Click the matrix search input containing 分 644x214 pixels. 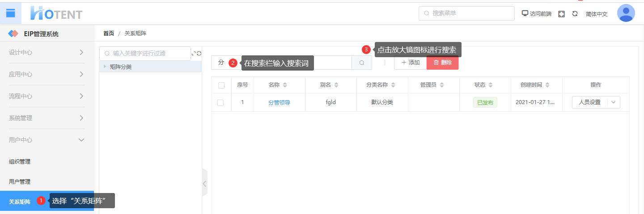point(281,63)
